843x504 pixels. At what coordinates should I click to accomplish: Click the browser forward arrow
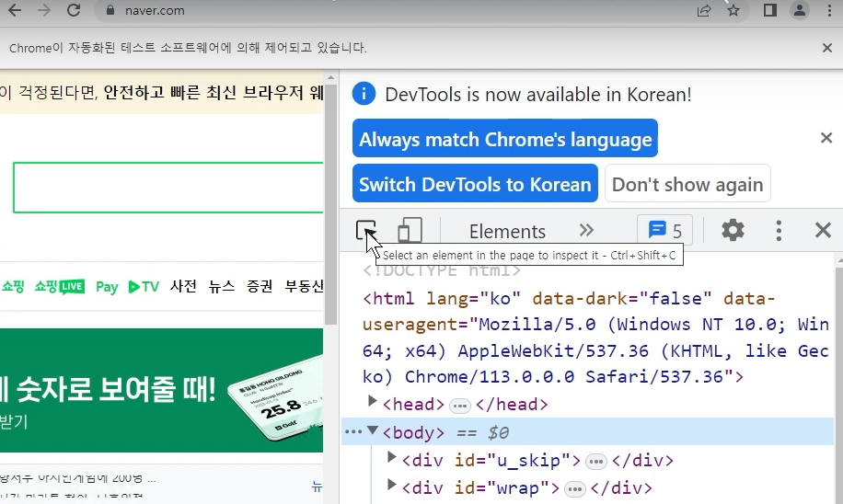tap(44, 10)
